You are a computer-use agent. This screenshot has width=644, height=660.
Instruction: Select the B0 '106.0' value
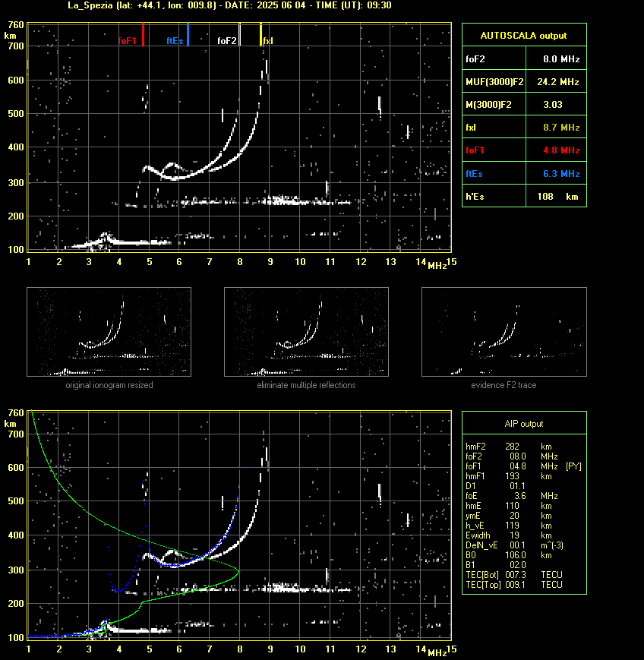(516, 556)
